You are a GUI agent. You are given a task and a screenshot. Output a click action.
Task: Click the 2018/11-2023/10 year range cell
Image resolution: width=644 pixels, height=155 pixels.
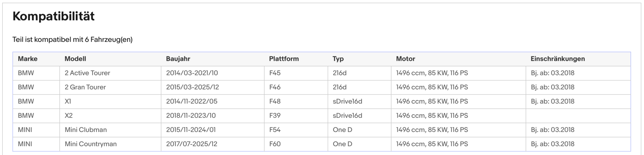coord(213,116)
